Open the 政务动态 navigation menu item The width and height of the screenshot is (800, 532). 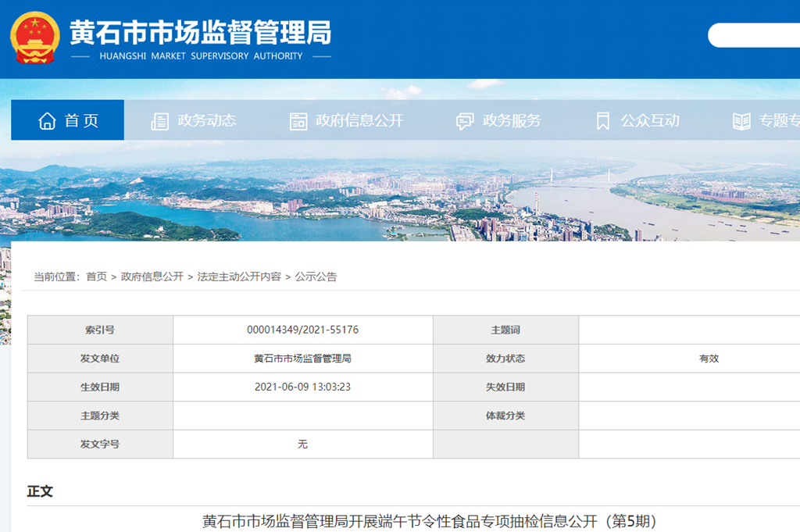pyautogui.click(x=207, y=121)
